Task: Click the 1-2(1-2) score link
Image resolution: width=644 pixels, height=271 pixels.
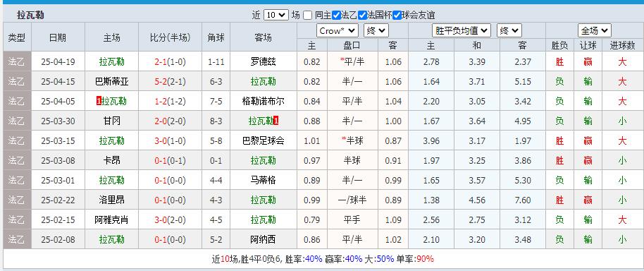Action: point(170,102)
